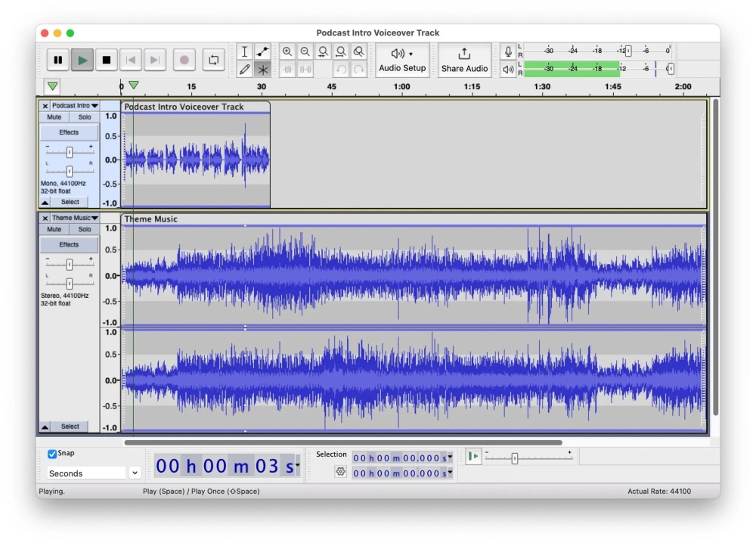Select the Envelope tool

(262, 51)
